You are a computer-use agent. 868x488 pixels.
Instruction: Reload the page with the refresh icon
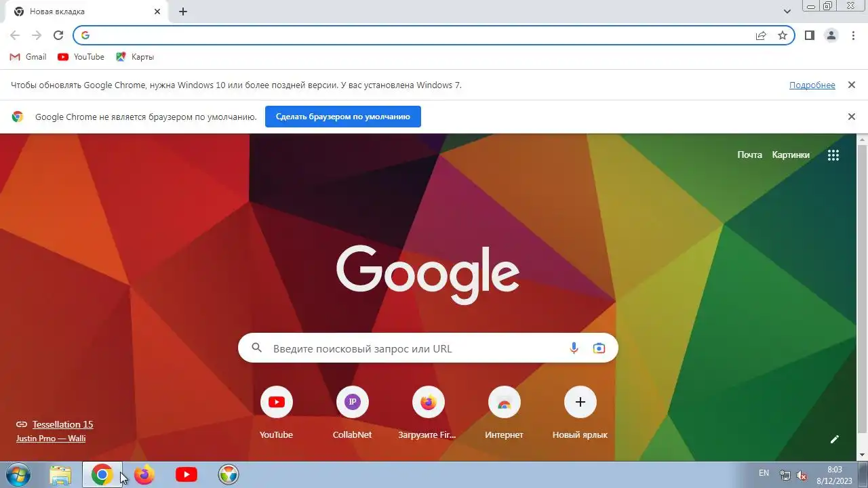[58, 35]
